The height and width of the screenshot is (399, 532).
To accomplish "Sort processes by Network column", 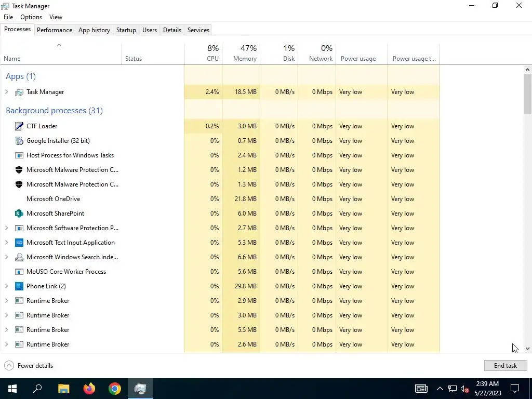I will point(317,54).
